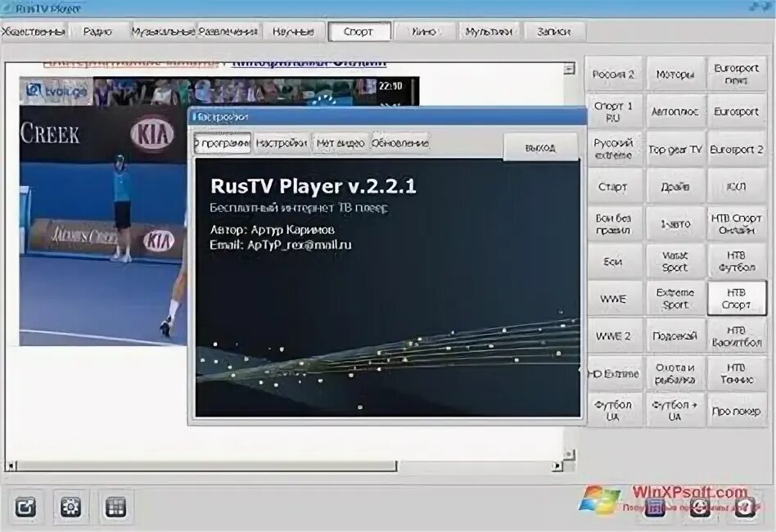Tune to Спорт 1 RU channel

pos(614,112)
